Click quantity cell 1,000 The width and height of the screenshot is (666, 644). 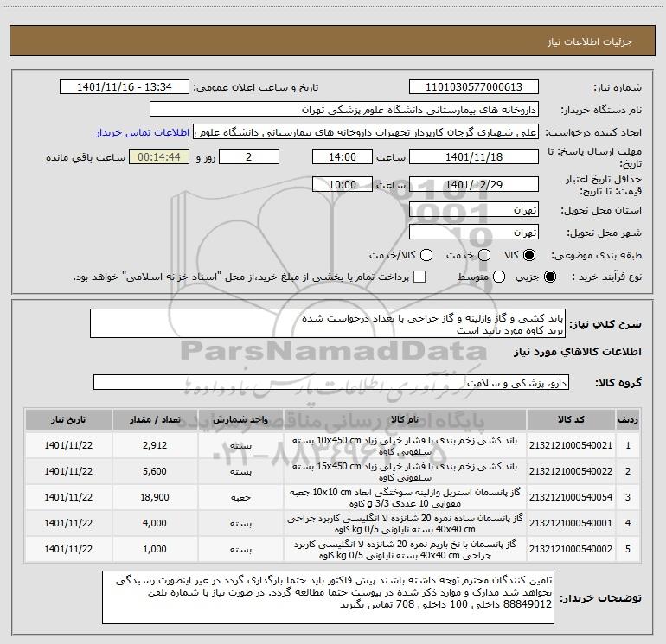[x=155, y=549]
